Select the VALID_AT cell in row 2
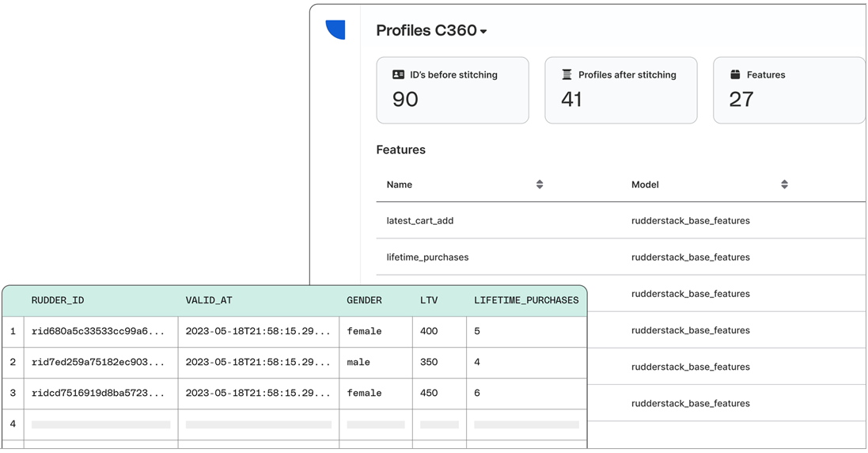Viewport: 868px width, 453px height. click(x=258, y=362)
